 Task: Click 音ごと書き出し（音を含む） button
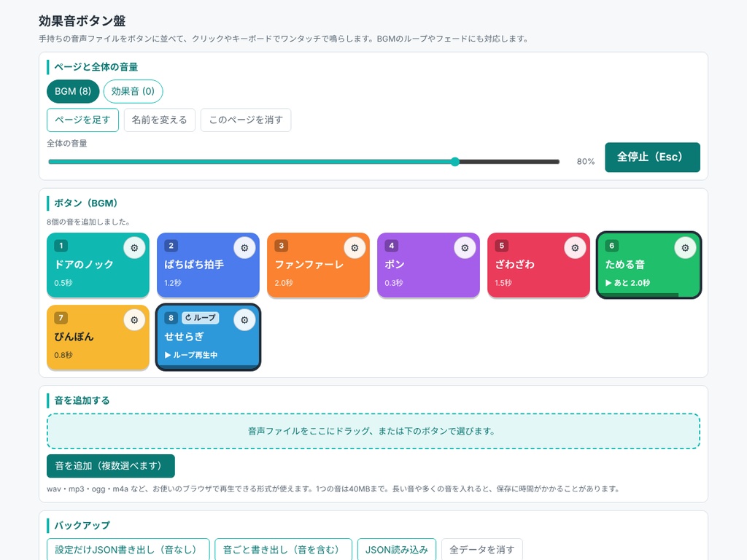click(284, 550)
